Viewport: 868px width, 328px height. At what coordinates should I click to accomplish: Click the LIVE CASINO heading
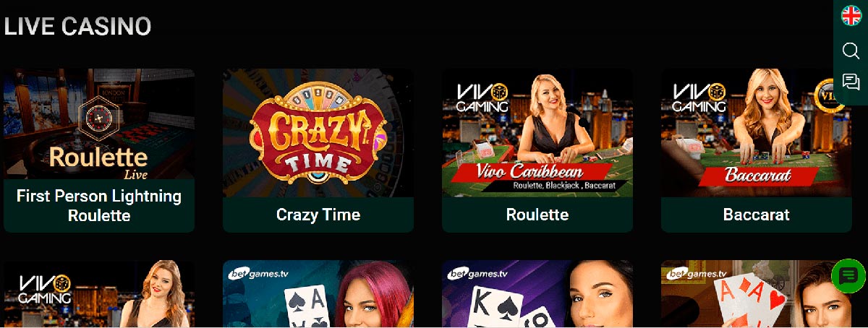(x=77, y=27)
